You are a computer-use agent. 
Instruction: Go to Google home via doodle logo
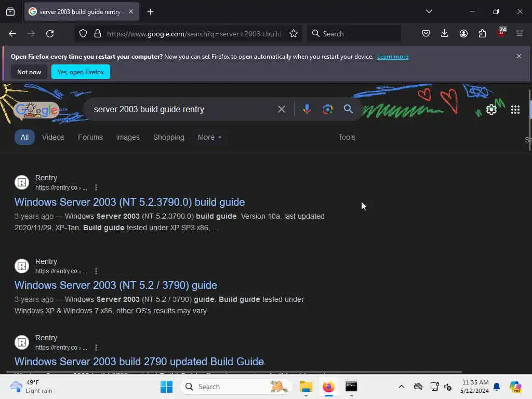(37, 110)
